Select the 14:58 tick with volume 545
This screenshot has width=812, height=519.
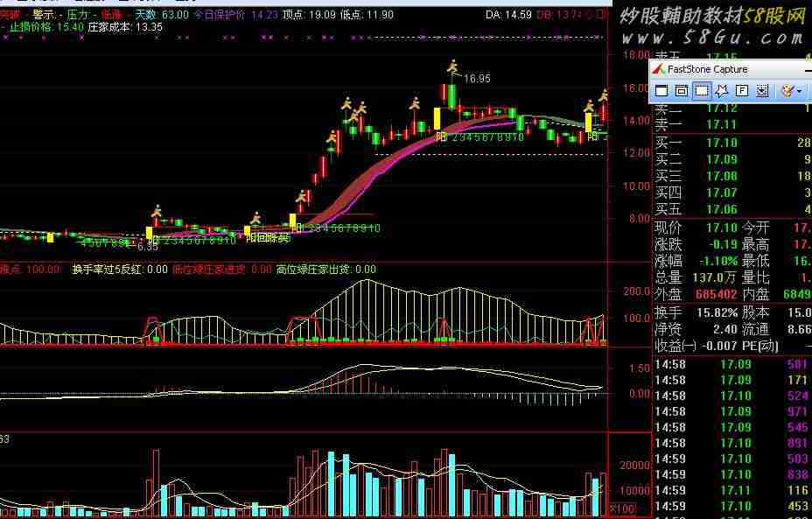pos(731,427)
